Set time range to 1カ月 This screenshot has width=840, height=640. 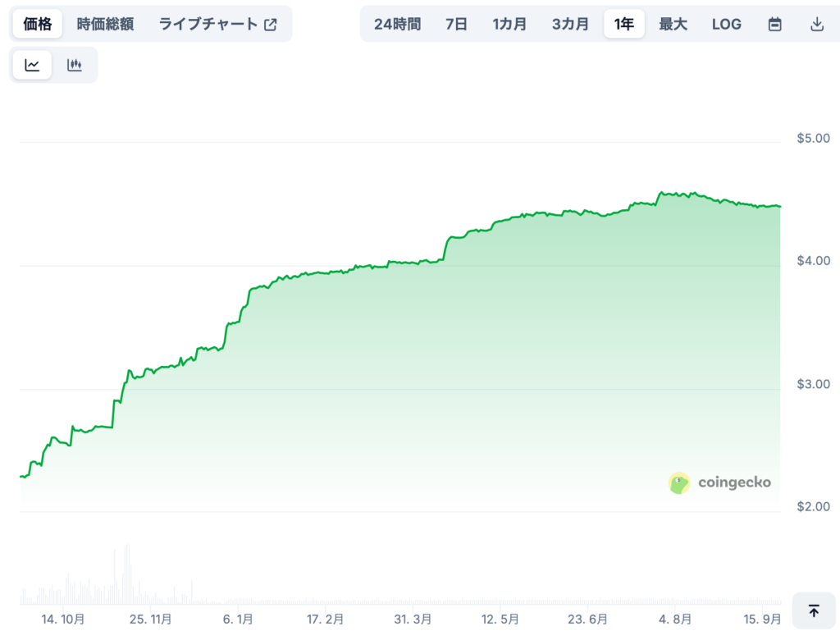click(x=509, y=24)
